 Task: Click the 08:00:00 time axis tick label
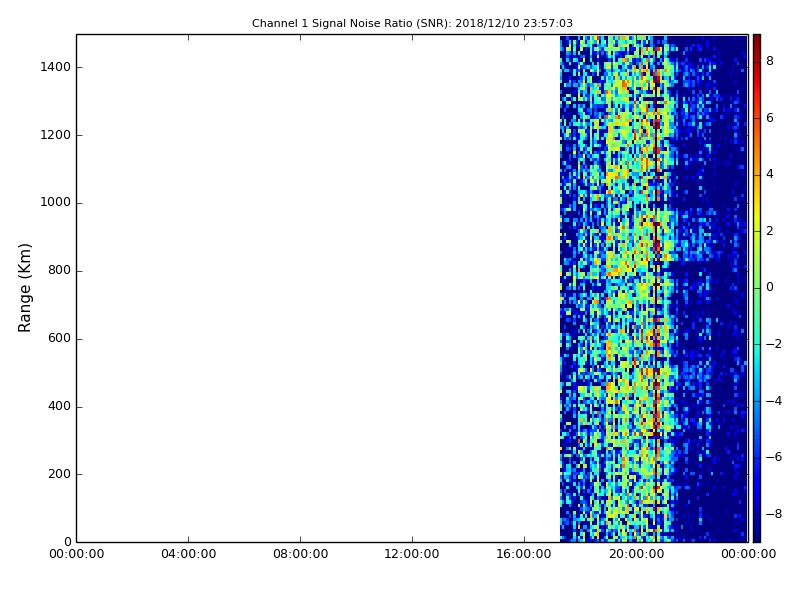[x=300, y=555]
